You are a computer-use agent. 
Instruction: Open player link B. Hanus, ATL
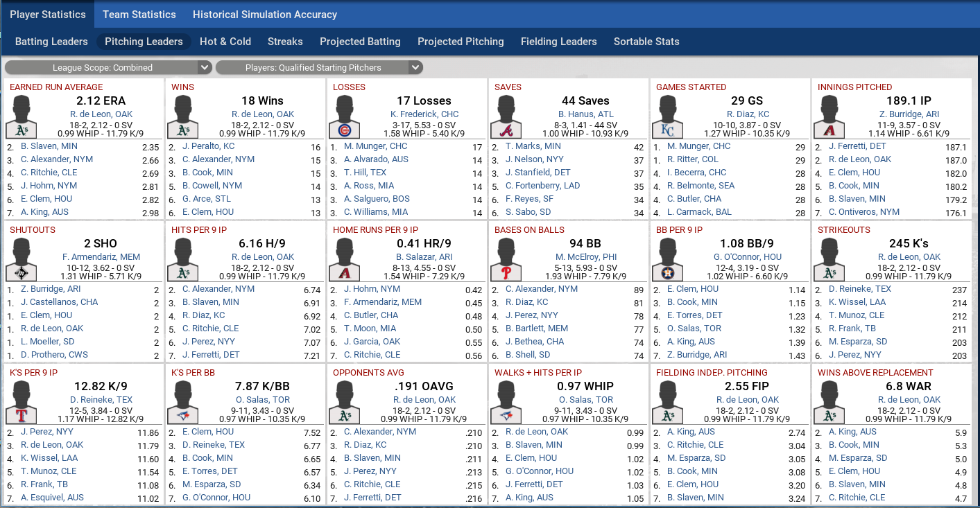point(585,114)
